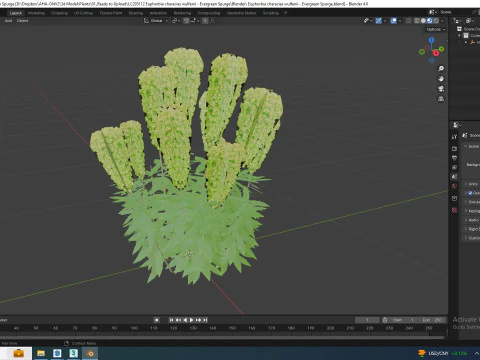Open the Render properties tab icon
The width and height of the screenshot is (480, 360).
(454, 148)
